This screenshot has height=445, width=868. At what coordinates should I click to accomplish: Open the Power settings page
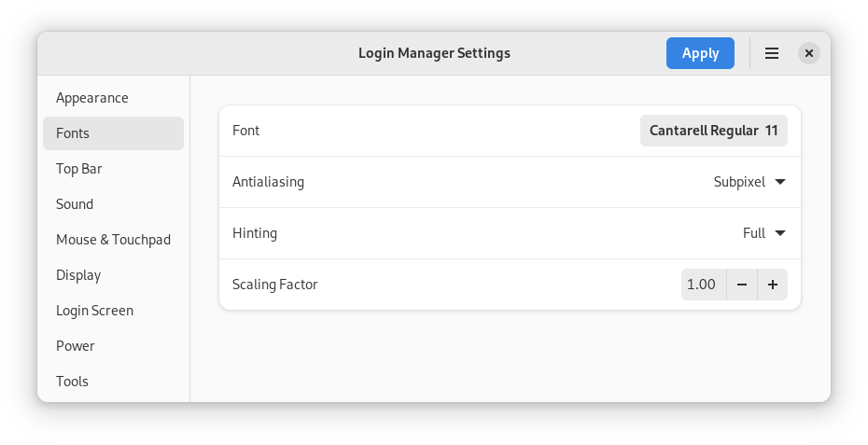pos(76,346)
